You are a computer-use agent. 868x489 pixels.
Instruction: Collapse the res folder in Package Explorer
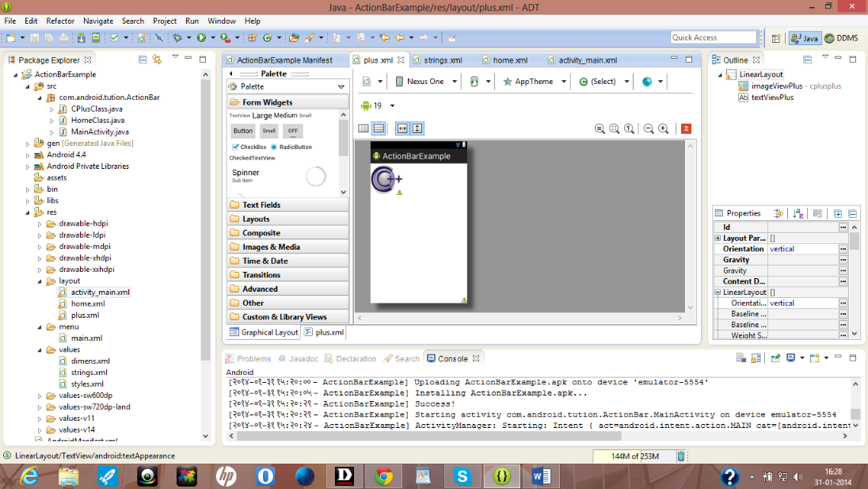pyautogui.click(x=25, y=212)
